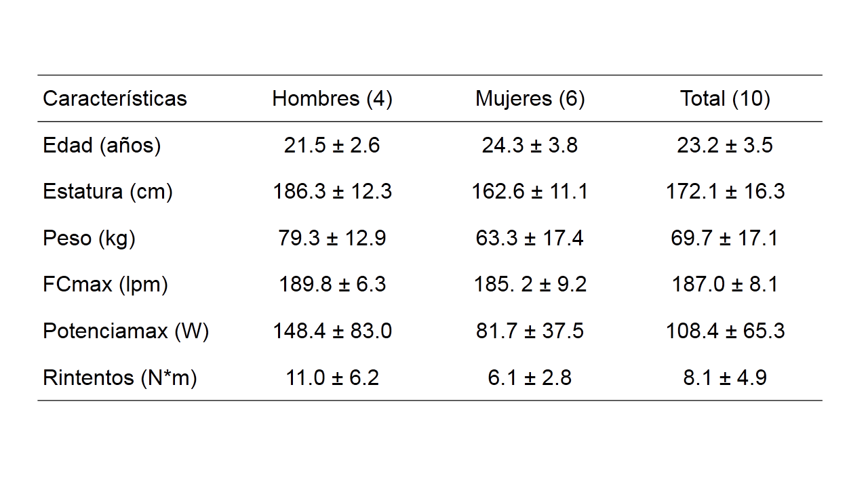Click the Edad (años) row label
868x488 pixels.
[x=102, y=146]
